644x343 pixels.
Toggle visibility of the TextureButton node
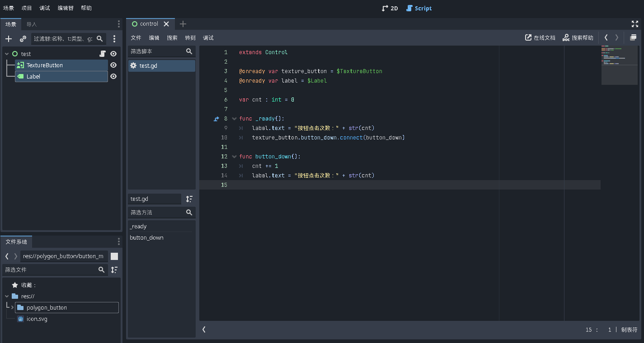113,65
